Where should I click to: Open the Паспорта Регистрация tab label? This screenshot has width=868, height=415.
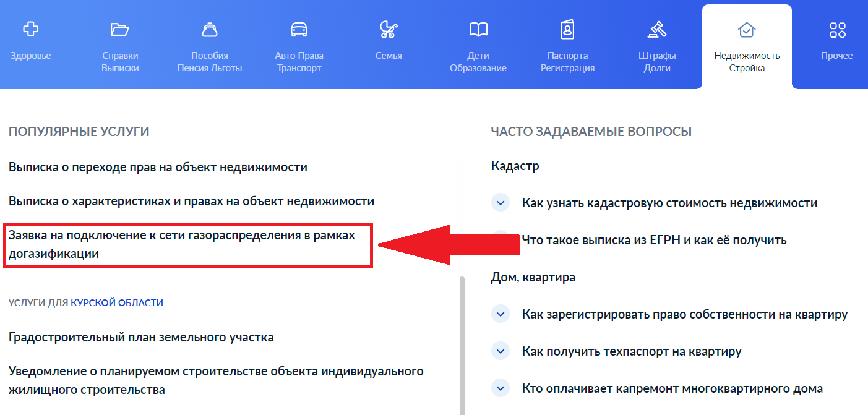pos(567,62)
